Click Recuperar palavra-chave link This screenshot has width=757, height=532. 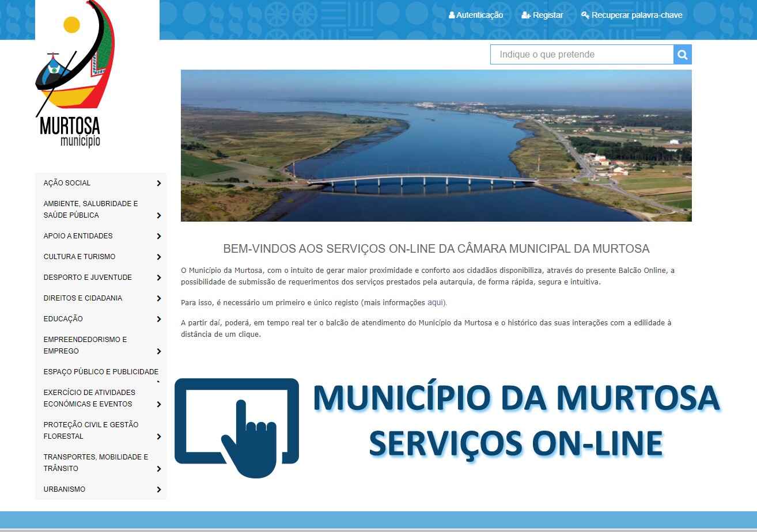click(637, 16)
